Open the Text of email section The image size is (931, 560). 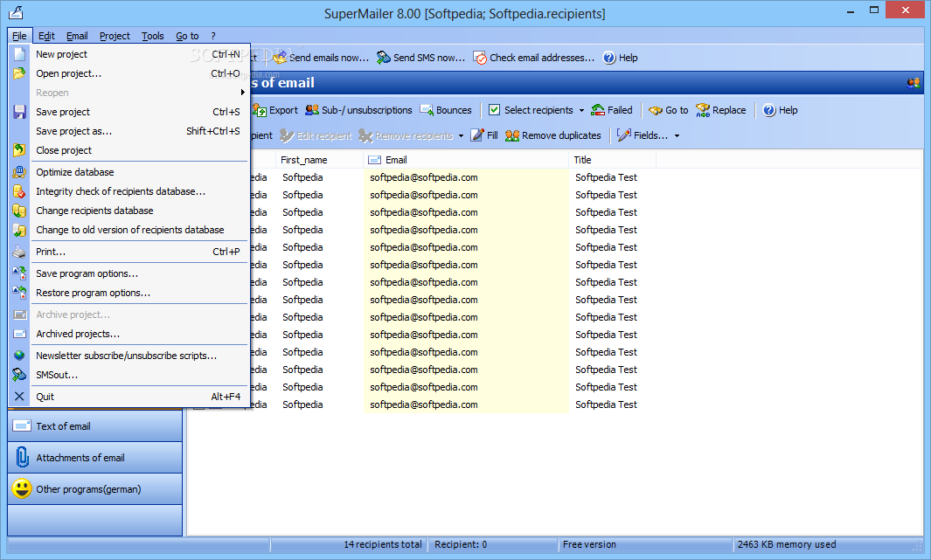coord(95,426)
